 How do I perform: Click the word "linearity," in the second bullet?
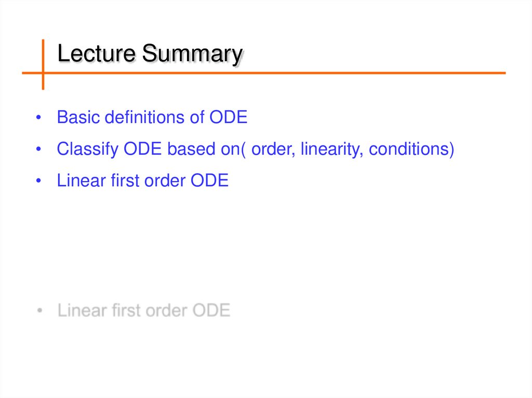pyautogui.click(x=332, y=150)
